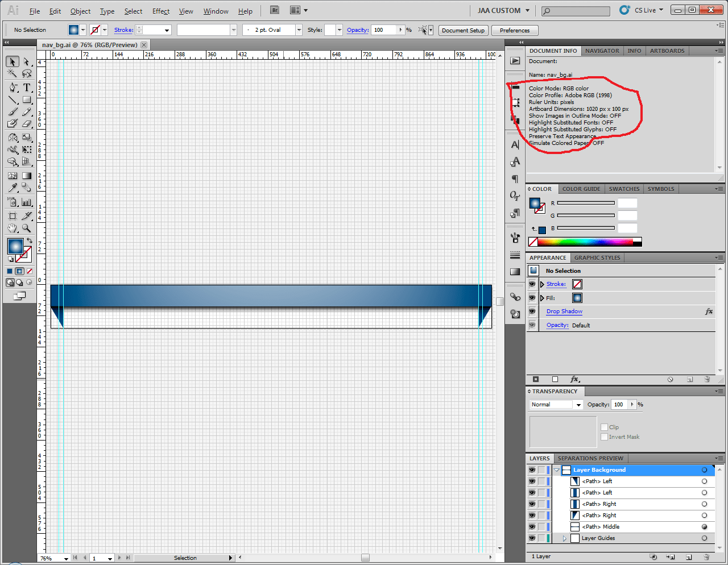Open the Graphic Styles tab
The height and width of the screenshot is (565, 728).
coord(597,257)
